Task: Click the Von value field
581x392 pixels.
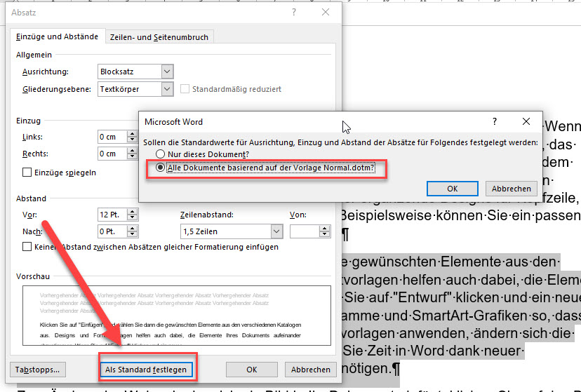Action: (x=305, y=231)
